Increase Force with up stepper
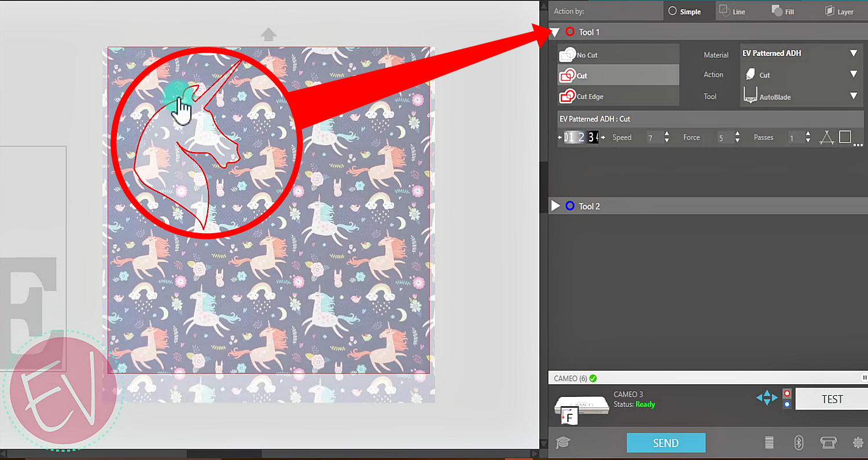Viewport: 868px width, 460px height. point(737,134)
